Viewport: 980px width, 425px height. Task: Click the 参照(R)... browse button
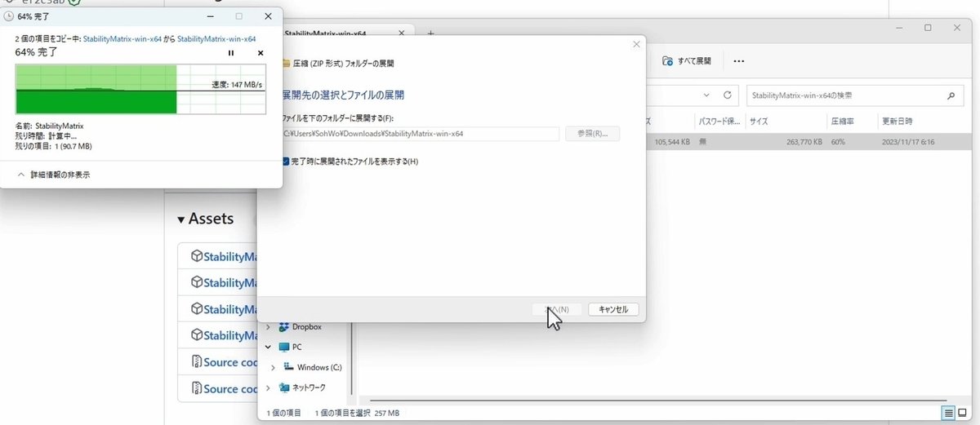point(592,134)
